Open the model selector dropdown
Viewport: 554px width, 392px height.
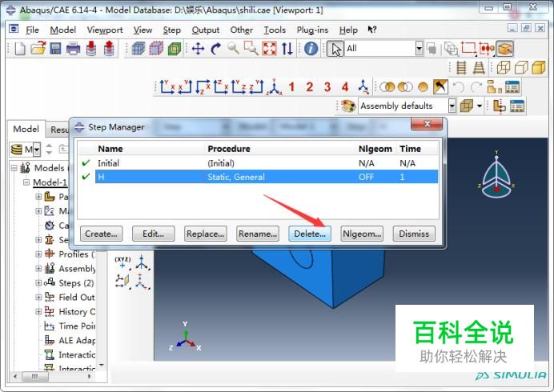pos(36,150)
